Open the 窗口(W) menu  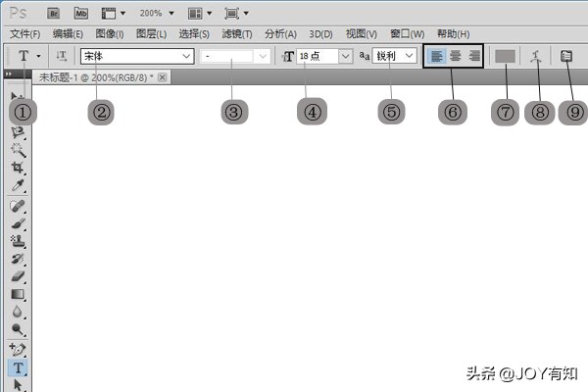(x=408, y=34)
